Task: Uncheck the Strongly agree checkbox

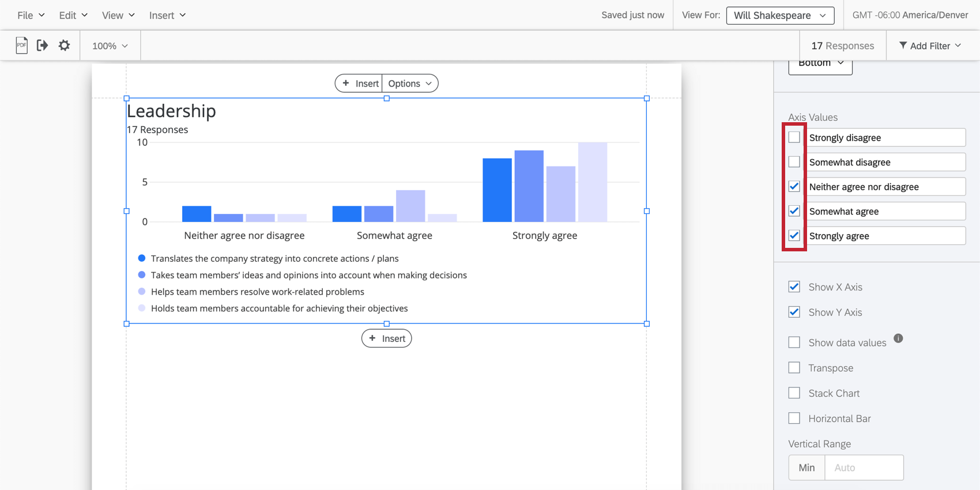Action: (794, 236)
